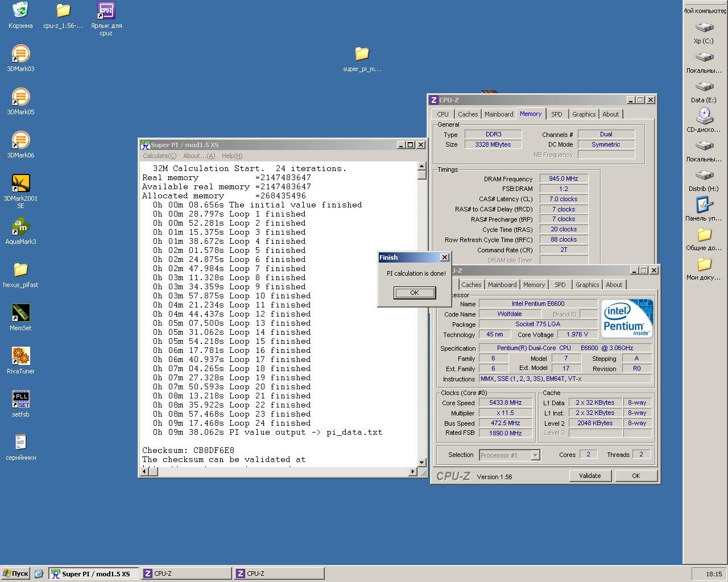728x582 pixels.
Task: Select SPD tab in lower CPU-Z window
Action: (x=560, y=285)
